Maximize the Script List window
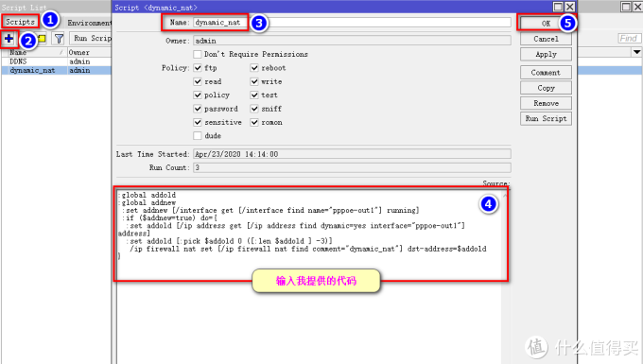The image size is (643, 364). [626, 7]
